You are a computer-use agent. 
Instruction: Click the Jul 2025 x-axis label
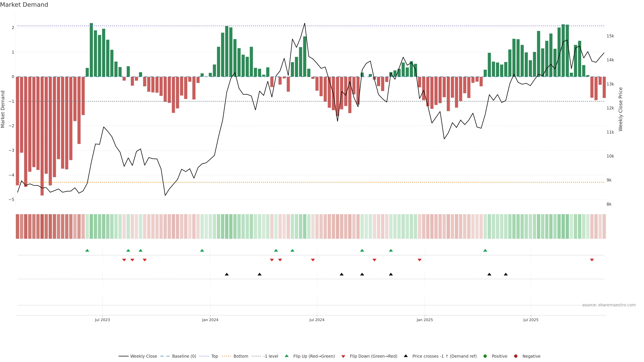click(x=530, y=320)
